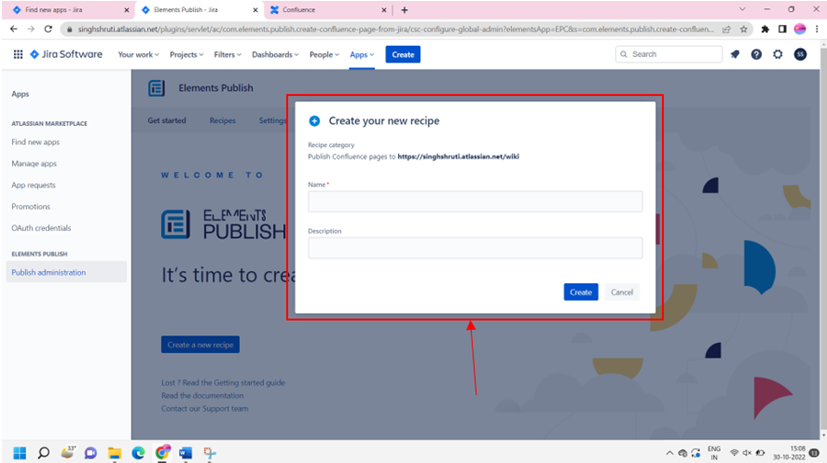Open the Contact our Support team link
Image resolution: width=827 pixels, height=463 pixels.
tap(205, 409)
